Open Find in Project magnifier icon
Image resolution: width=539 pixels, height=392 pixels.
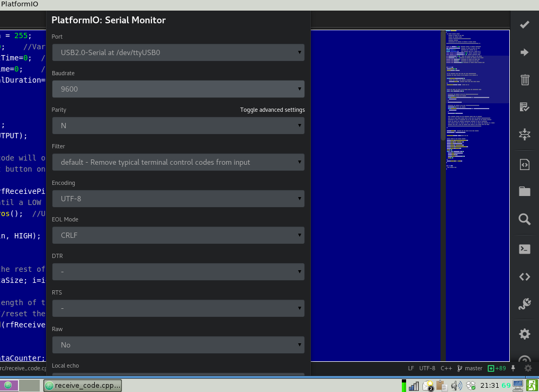tap(525, 219)
